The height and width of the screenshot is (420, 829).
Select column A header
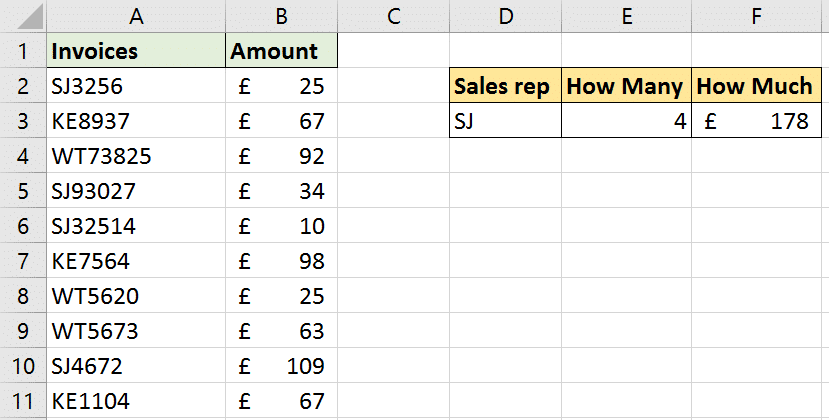point(136,16)
